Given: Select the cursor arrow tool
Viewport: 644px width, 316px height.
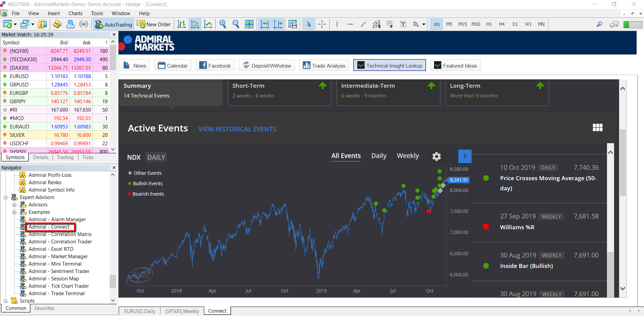Looking at the screenshot, I should [x=309, y=24].
